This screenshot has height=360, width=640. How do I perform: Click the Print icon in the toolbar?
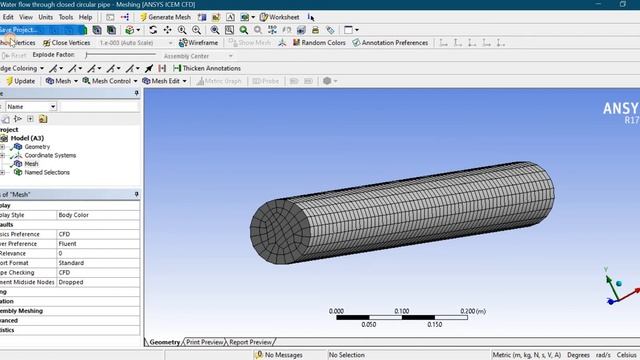pyautogui.click(x=315, y=30)
